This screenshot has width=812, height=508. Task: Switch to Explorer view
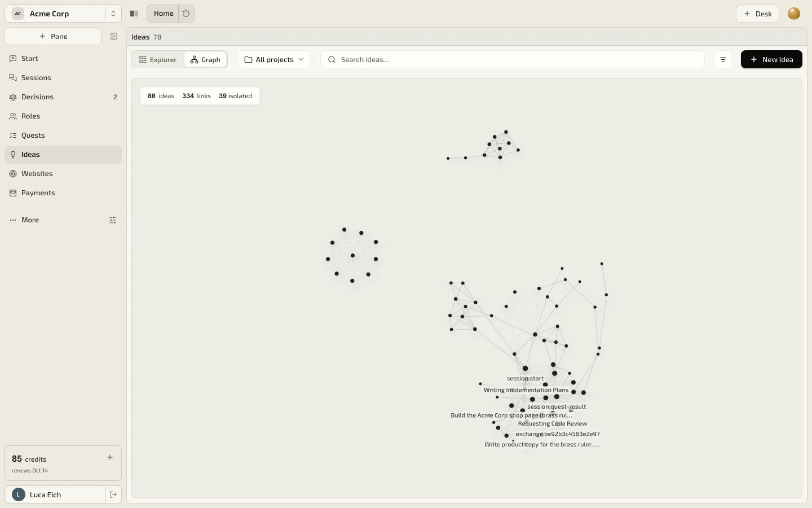(x=158, y=59)
